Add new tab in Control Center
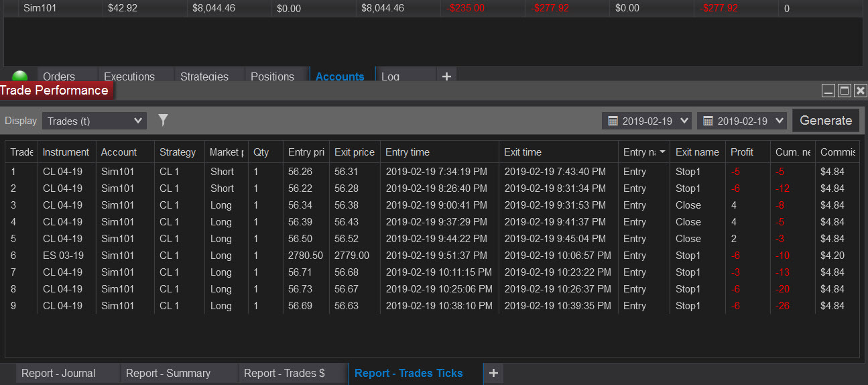This screenshot has height=385, width=868. tap(446, 76)
